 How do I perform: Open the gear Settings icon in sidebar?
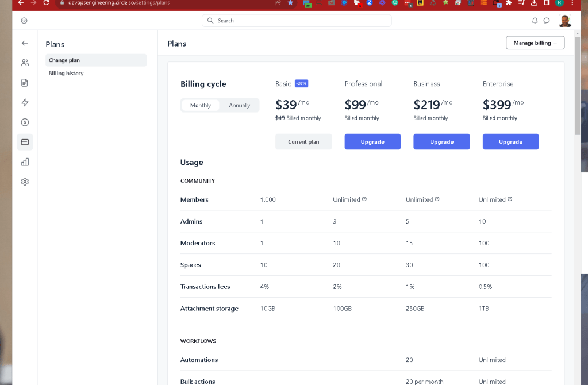pyautogui.click(x=25, y=182)
